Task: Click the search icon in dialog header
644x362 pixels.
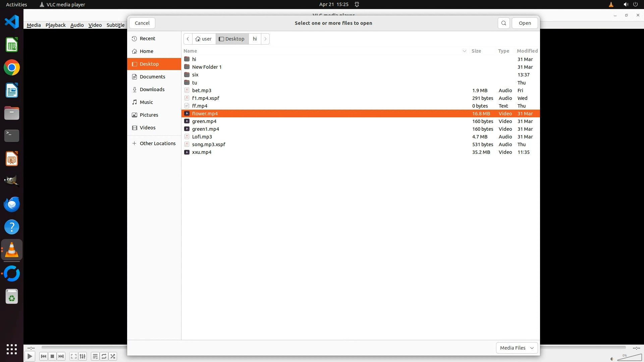Action: [503, 23]
